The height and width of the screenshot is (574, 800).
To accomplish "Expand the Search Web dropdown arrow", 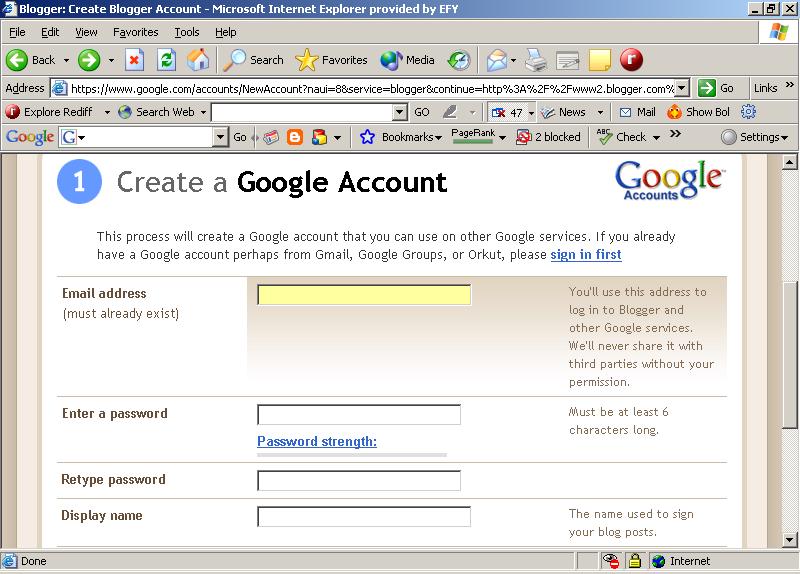I will (x=203, y=112).
